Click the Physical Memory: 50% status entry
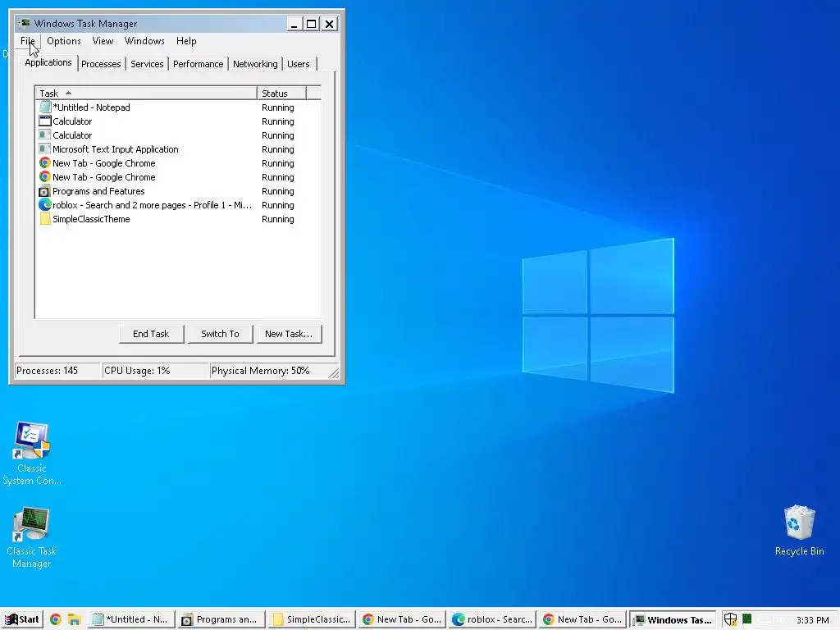Screen dimensions: 840x630 268,371
